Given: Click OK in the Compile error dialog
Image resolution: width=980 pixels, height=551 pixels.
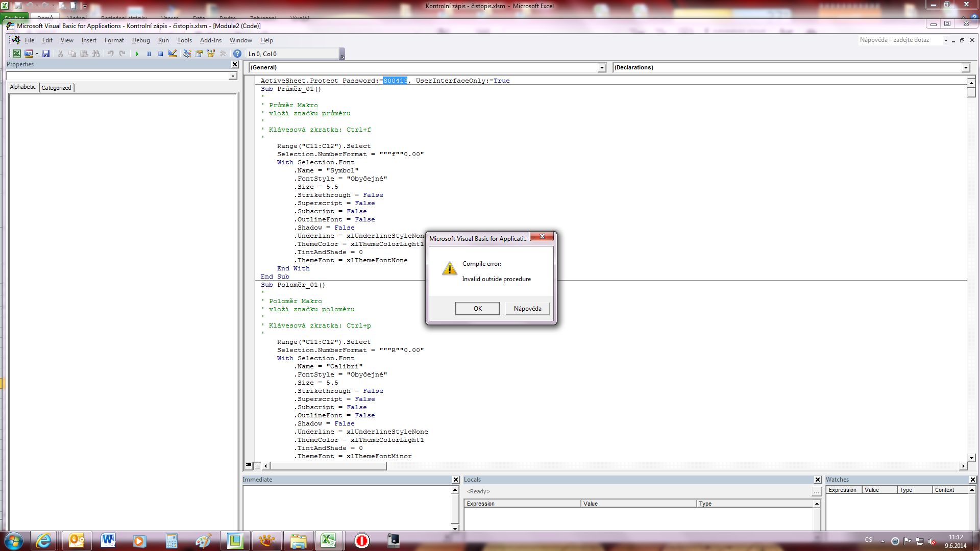Looking at the screenshot, I should click(477, 309).
